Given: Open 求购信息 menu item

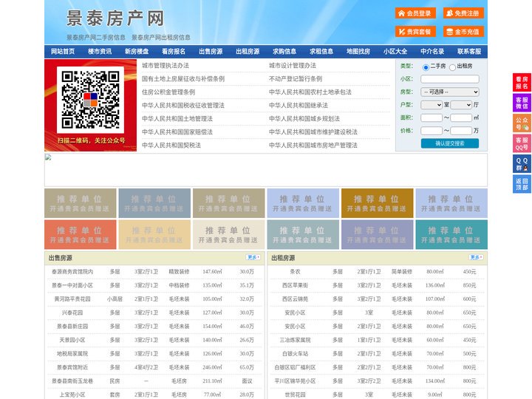Looking at the screenshot, I should point(284,52).
